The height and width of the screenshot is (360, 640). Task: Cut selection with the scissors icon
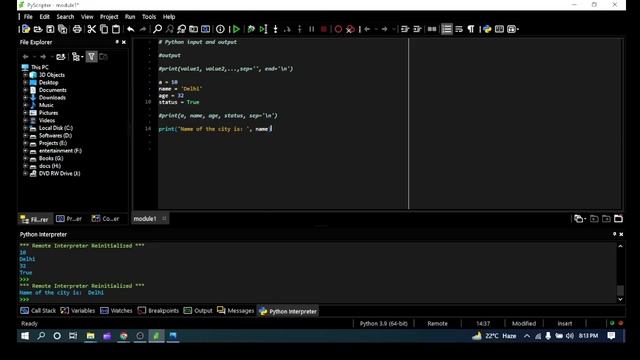[x=91, y=29]
